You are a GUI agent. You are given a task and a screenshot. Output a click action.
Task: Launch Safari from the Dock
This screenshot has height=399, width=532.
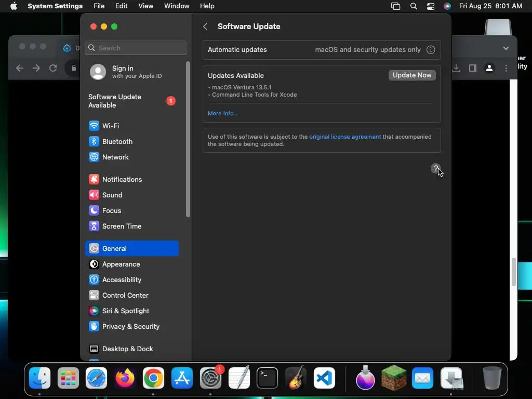[x=96, y=378]
